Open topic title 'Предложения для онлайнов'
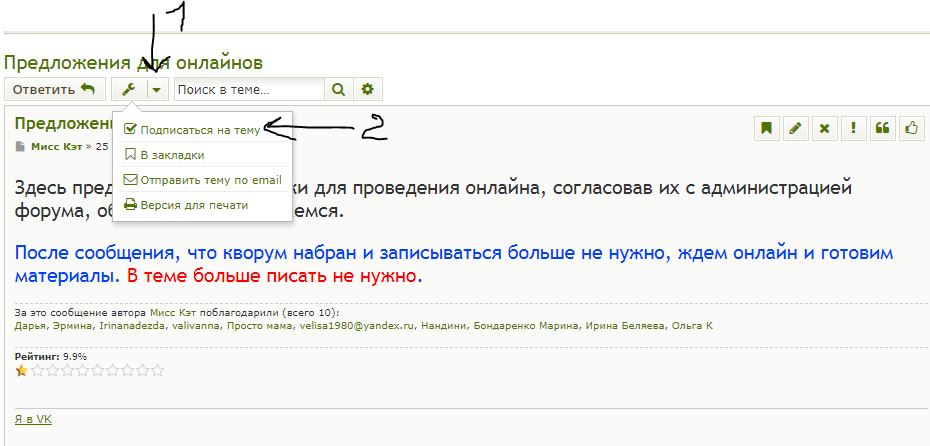Screen dimensions: 930x446 (x=133, y=64)
